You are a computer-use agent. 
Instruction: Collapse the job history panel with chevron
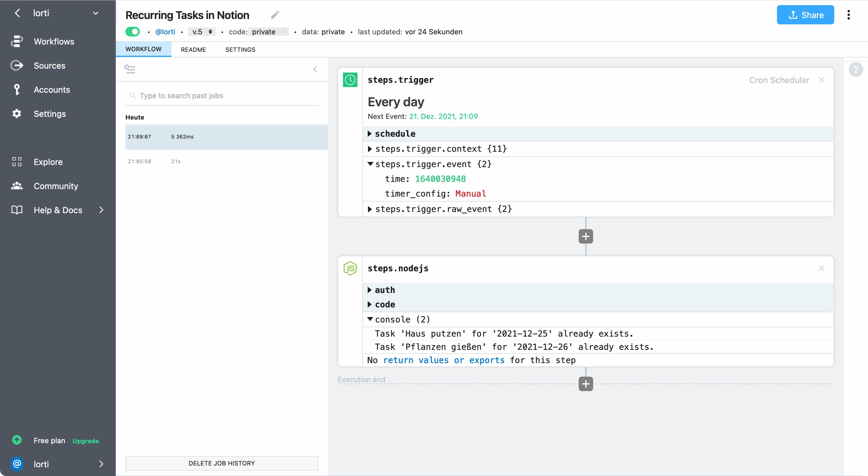click(x=315, y=69)
